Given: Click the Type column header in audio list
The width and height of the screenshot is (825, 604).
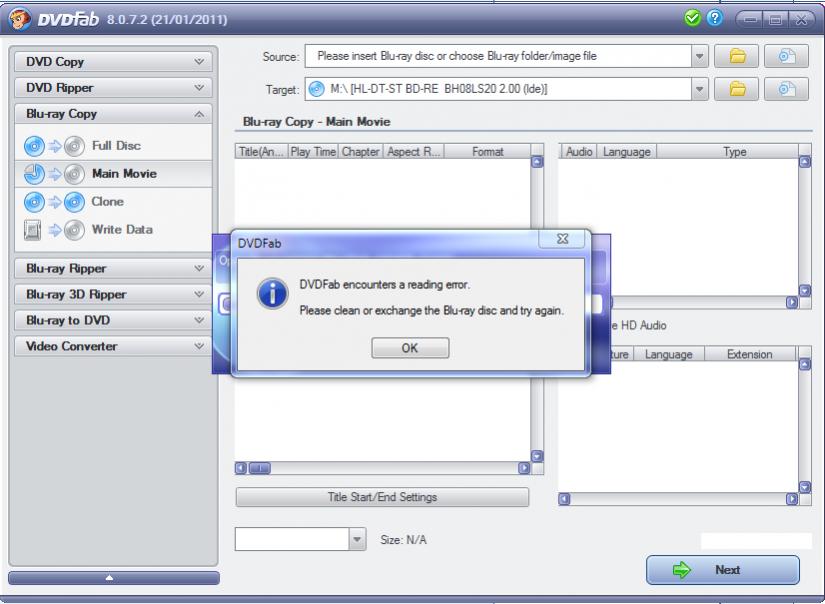Looking at the screenshot, I should point(734,152).
